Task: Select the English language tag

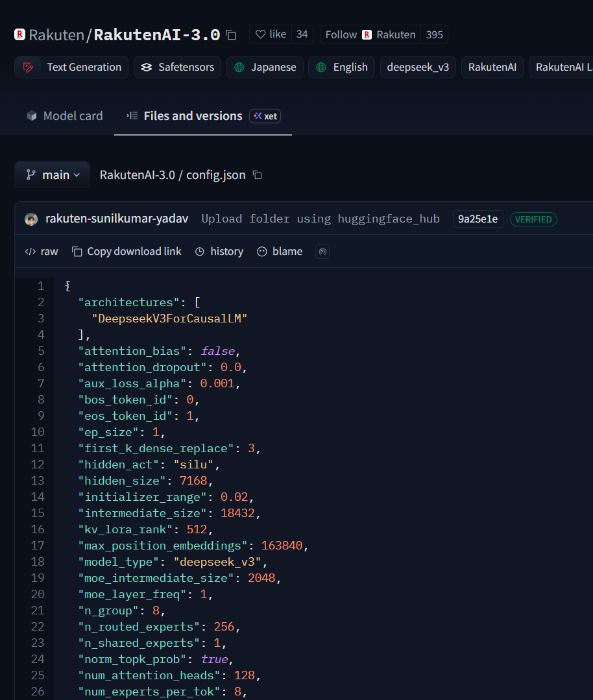Action: [342, 67]
